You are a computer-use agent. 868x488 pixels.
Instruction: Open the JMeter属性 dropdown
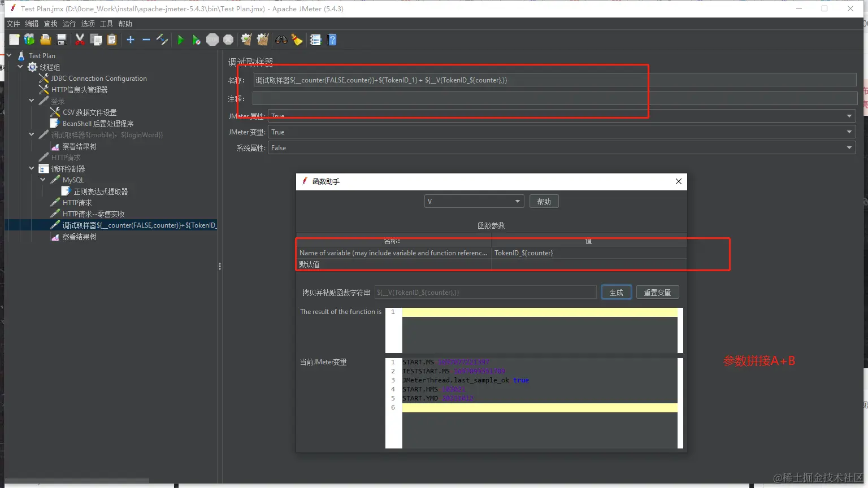(x=562, y=116)
